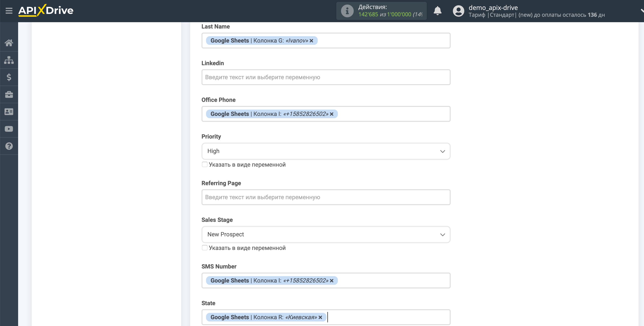The width and height of the screenshot is (644, 326).
Task: Click the actions info icon
Action: point(347,11)
